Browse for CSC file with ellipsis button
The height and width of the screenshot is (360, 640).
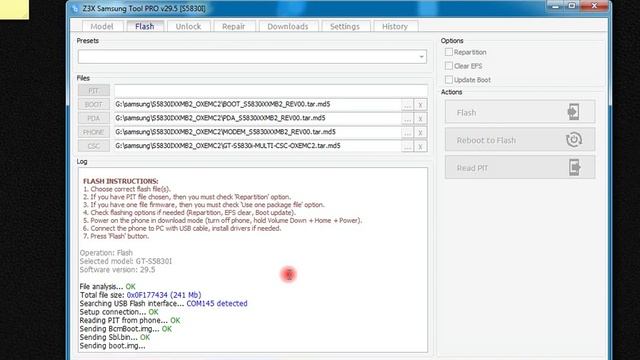click(407, 147)
